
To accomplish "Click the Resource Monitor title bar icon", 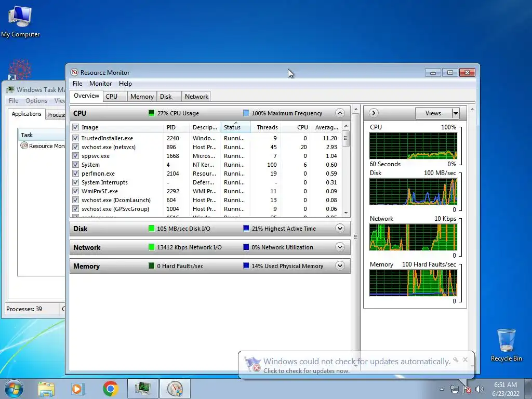I will pyautogui.click(x=74, y=72).
